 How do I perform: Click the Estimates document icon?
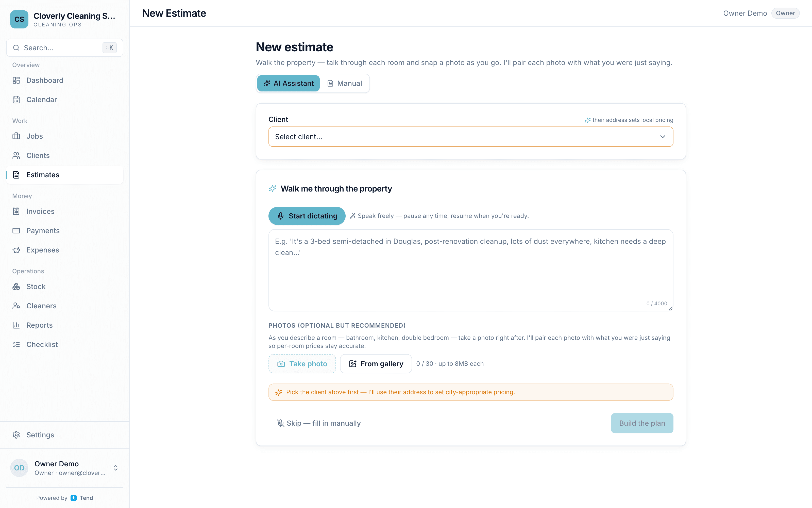tap(16, 175)
